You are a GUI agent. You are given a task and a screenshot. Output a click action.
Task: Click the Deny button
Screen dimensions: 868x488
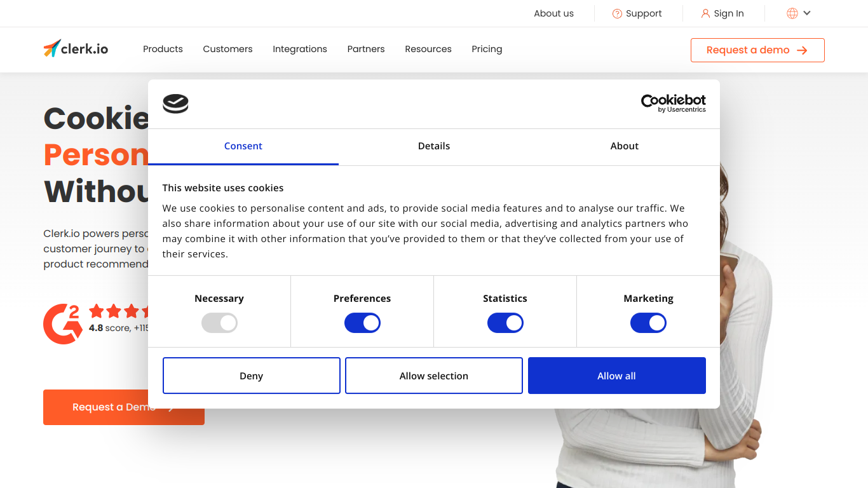coord(252,376)
